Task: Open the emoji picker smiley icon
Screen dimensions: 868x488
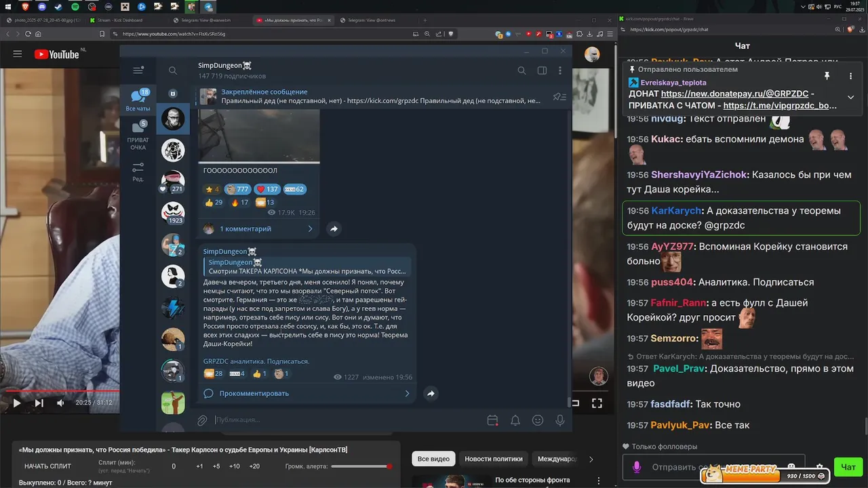Action: point(538,420)
